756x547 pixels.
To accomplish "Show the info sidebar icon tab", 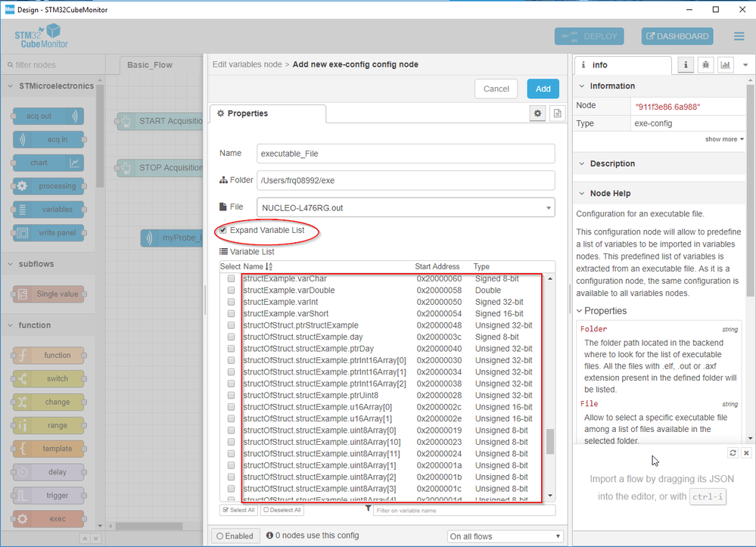I will click(686, 64).
